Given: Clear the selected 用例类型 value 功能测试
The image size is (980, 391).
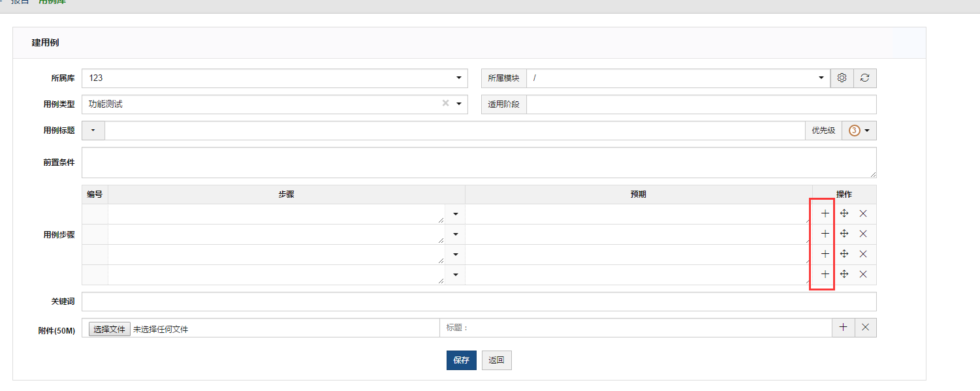Looking at the screenshot, I should click(445, 103).
